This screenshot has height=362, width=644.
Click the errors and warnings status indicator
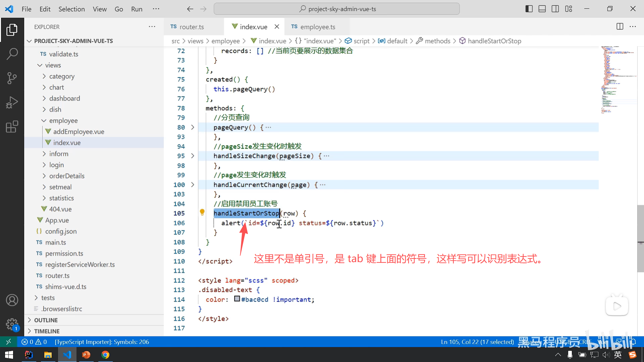click(x=34, y=342)
